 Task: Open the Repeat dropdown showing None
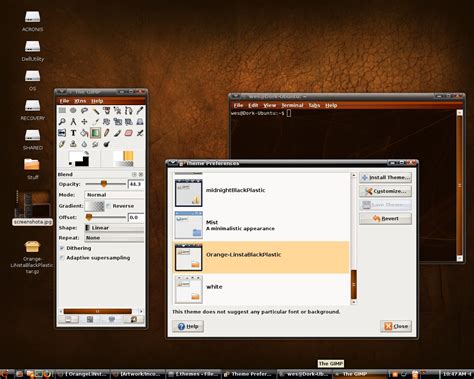tap(114, 238)
